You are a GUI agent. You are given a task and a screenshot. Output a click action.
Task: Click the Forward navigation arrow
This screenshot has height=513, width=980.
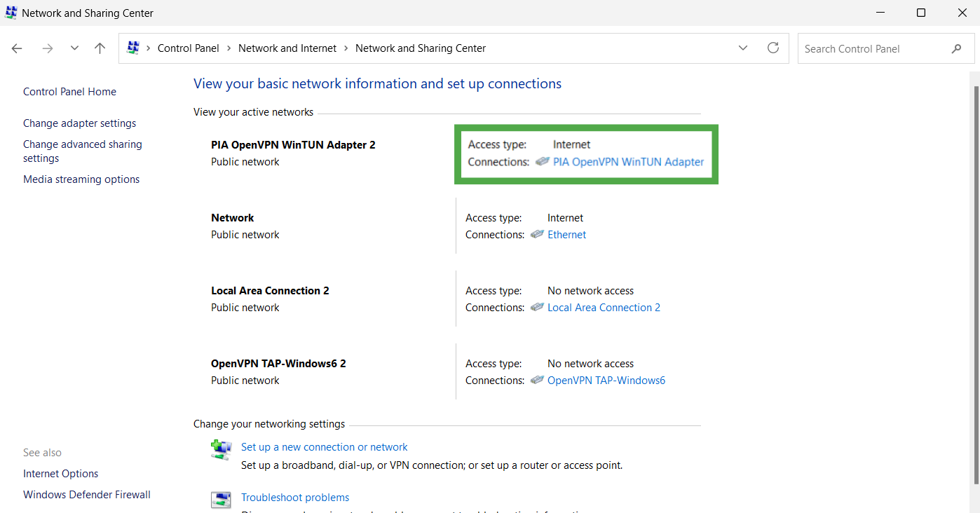click(x=47, y=48)
